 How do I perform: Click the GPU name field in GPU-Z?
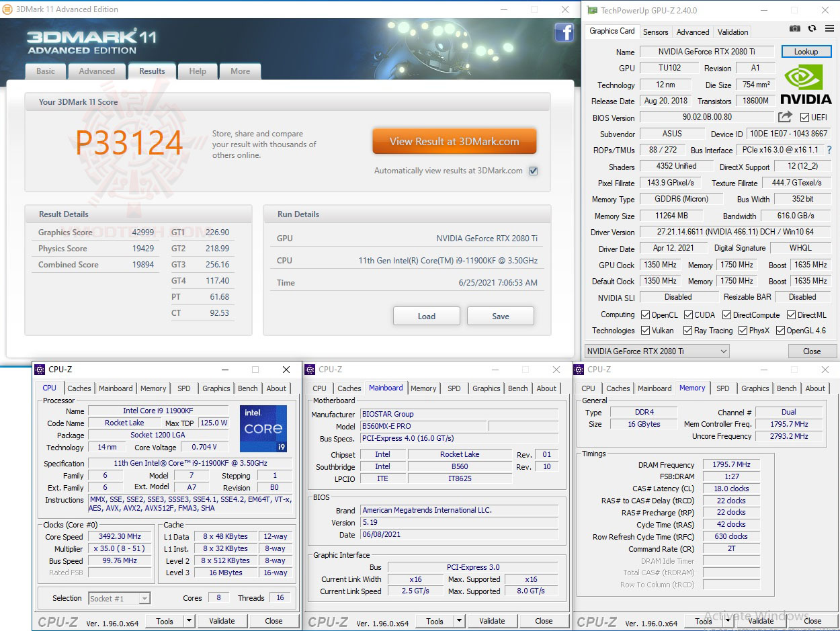pyautogui.click(x=707, y=52)
